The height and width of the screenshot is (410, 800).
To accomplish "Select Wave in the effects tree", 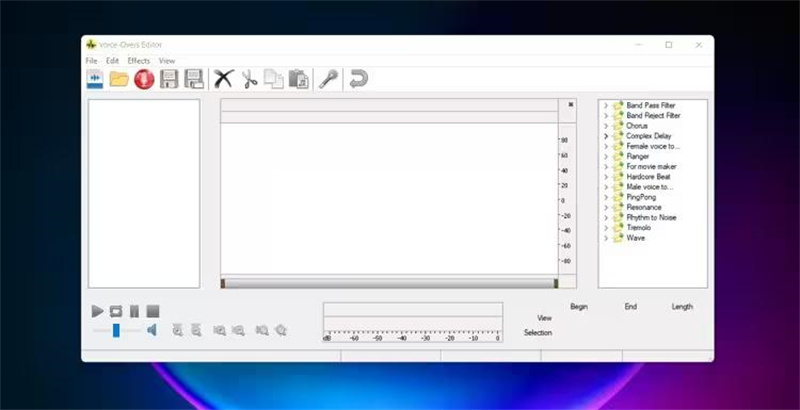I will click(x=635, y=238).
